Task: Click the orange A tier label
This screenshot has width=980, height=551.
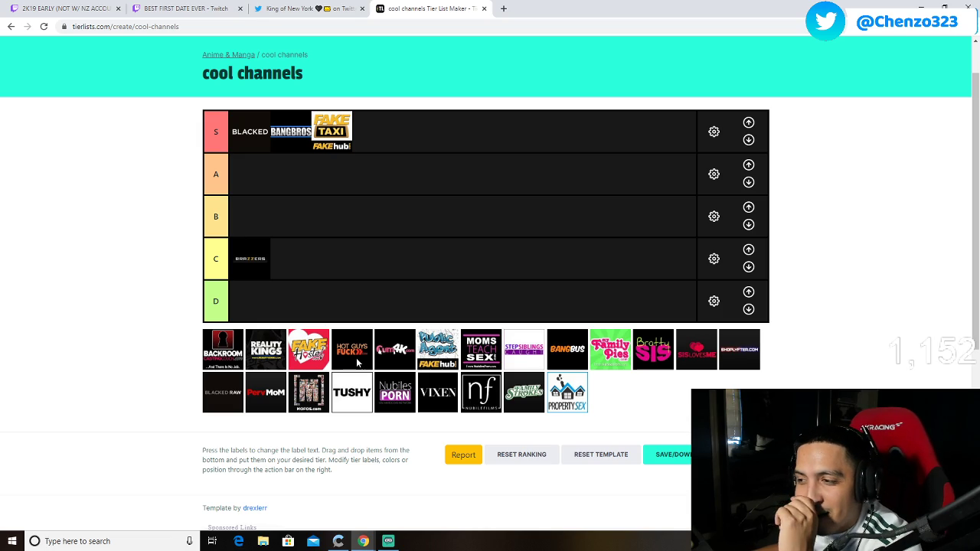Action: coord(216,174)
